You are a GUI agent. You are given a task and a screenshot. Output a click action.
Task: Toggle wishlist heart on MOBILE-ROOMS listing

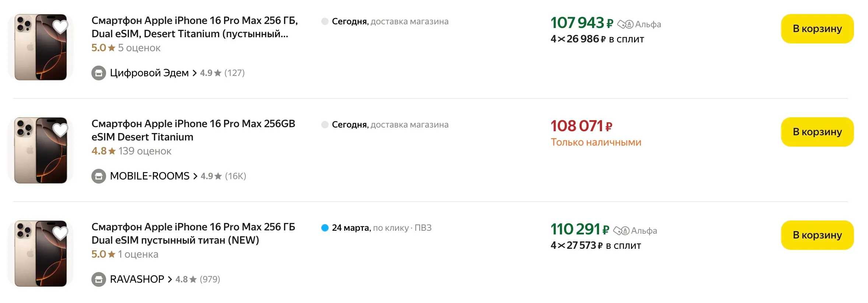[60, 130]
